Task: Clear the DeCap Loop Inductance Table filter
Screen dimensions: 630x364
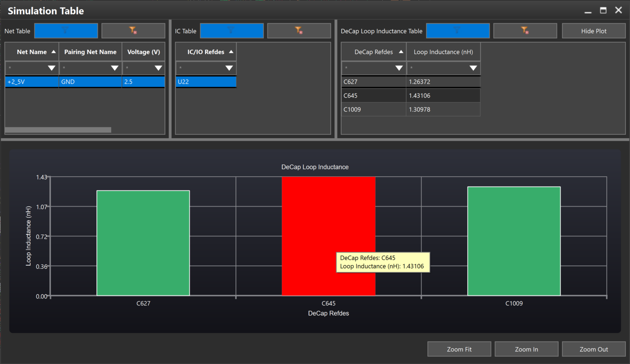Action: pos(525,30)
